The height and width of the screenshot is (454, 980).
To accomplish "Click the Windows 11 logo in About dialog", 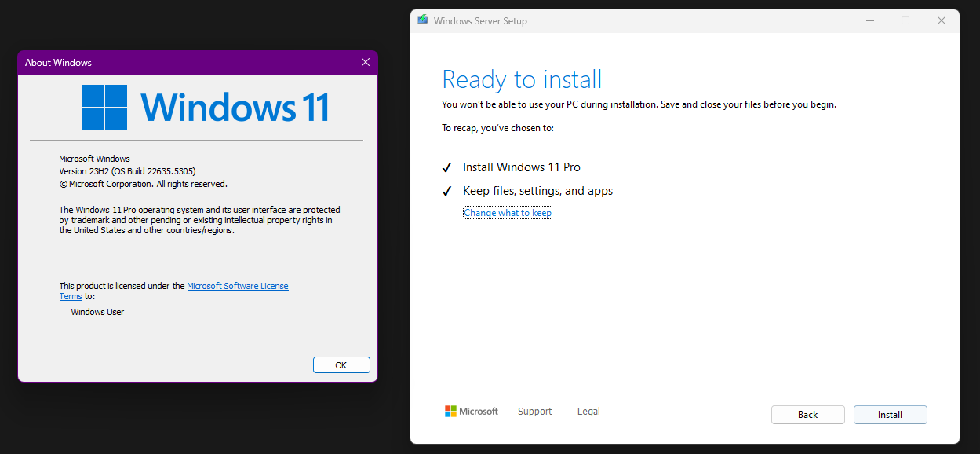I will click(x=206, y=108).
